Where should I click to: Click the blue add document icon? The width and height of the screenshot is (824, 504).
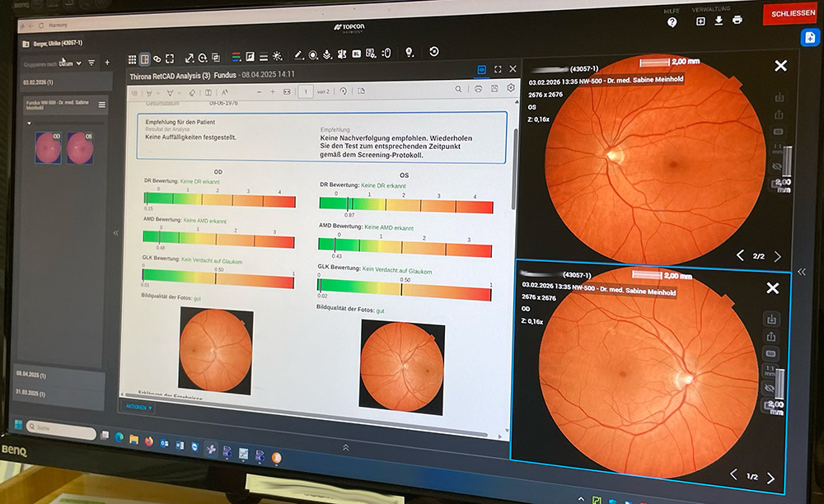809,38
